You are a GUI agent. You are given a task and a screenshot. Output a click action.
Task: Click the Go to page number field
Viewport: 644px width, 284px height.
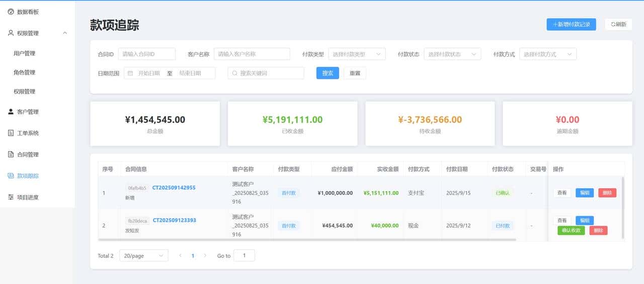pos(245,256)
